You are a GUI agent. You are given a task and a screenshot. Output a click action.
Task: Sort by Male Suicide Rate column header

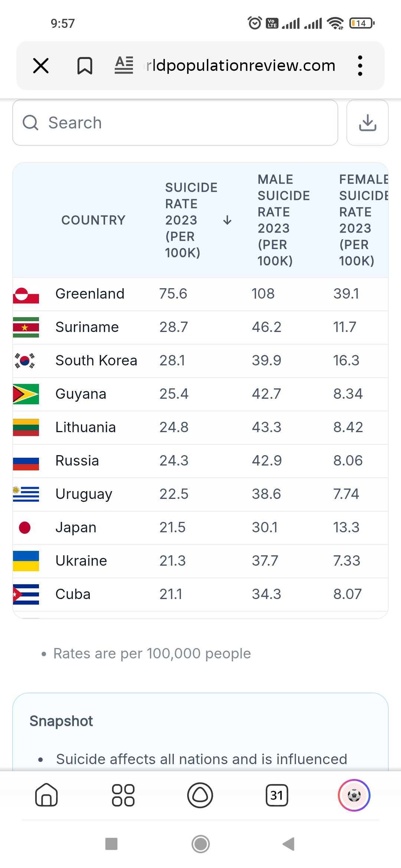tap(284, 220)
